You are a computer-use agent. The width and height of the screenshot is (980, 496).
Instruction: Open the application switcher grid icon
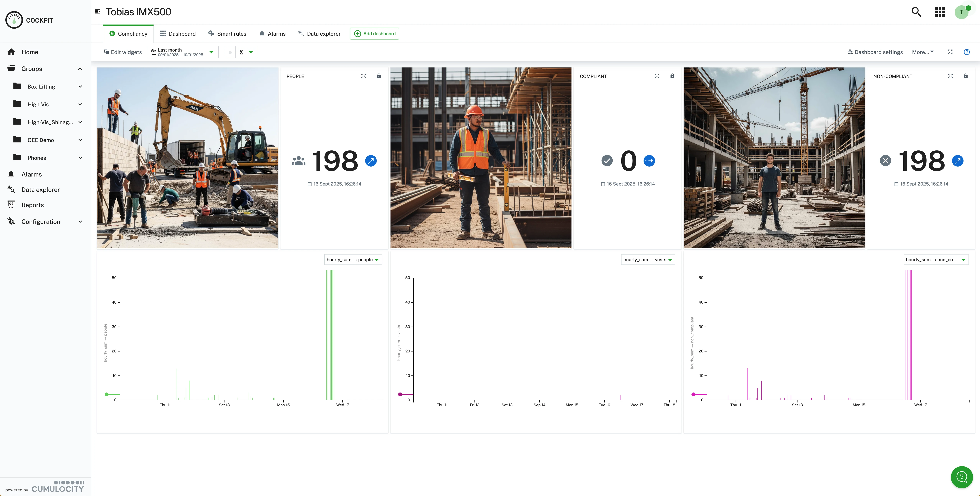pyautogui.click(x=939, y=12)
